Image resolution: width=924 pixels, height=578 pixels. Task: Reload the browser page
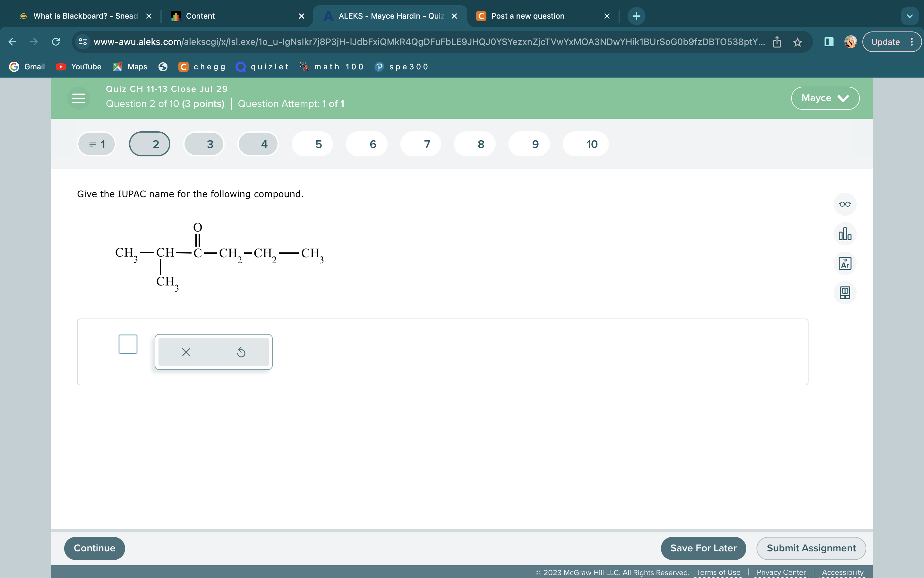[x=56, y=42]
